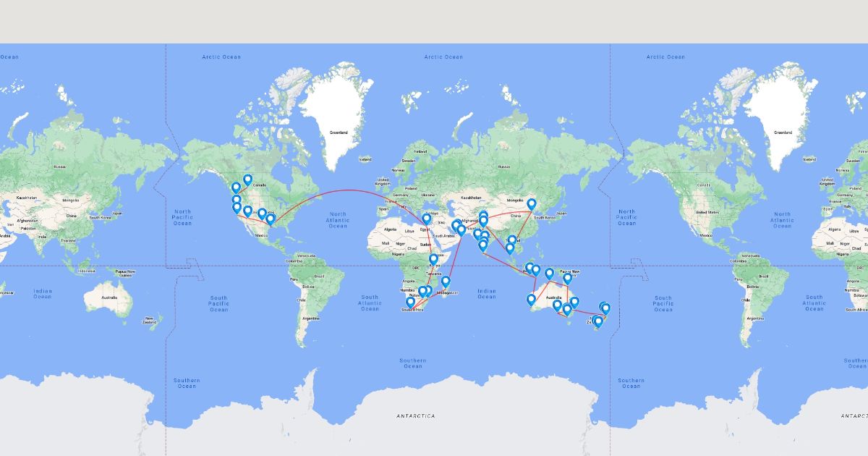This screenshot has height=456, width=868.
Task: Click the Greenland label left of Iceland
Action: (339, 132)
